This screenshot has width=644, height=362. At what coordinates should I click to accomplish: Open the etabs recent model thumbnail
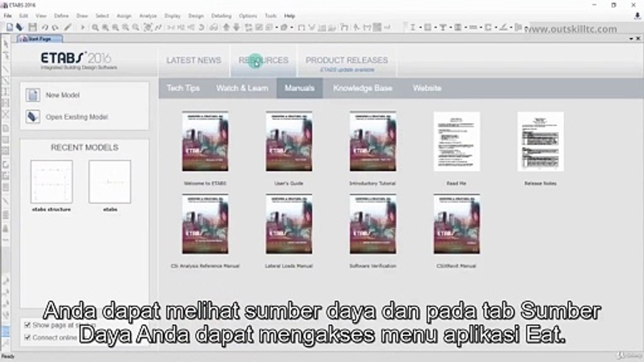click(x=110, y=182)
